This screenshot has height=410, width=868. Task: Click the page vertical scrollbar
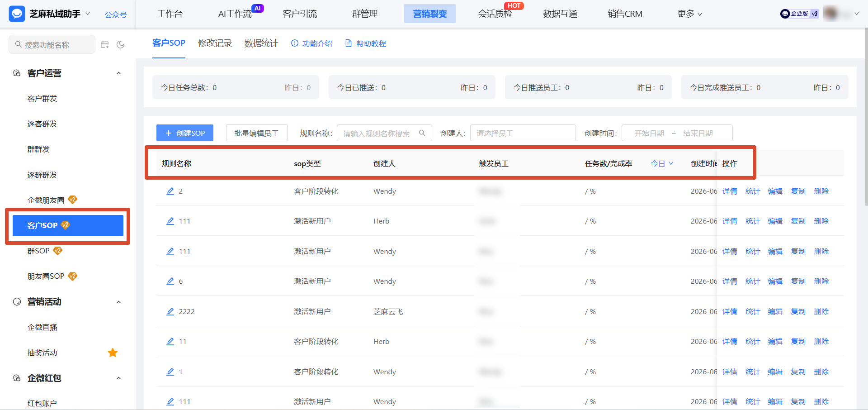click(866, 118)
